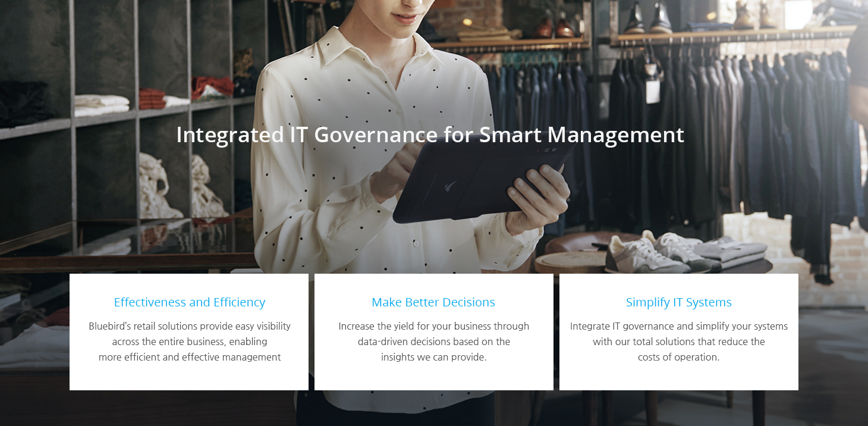The width and height of the screenshot is (868, 426).
Task: Click the Effectiveness and Efficiency heading
Action: [190, 302]
